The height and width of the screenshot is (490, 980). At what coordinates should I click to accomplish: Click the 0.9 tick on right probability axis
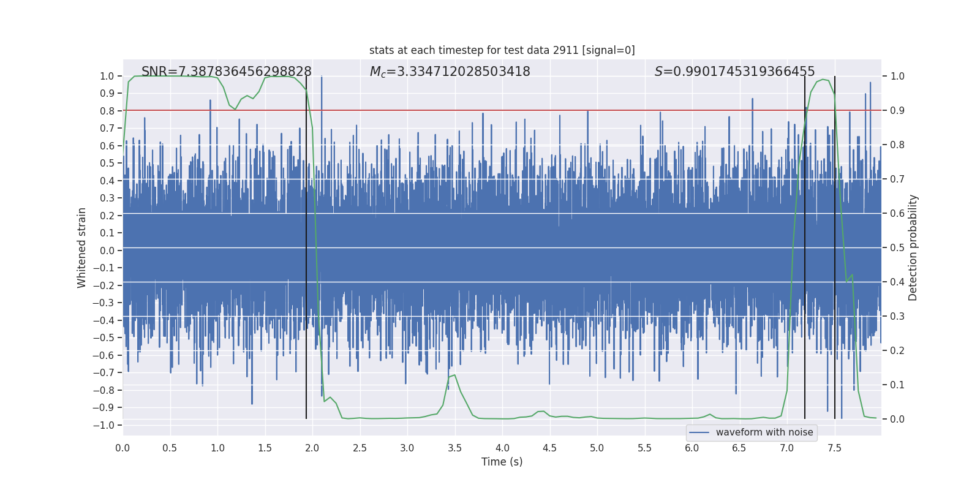[x=897, y=111]
